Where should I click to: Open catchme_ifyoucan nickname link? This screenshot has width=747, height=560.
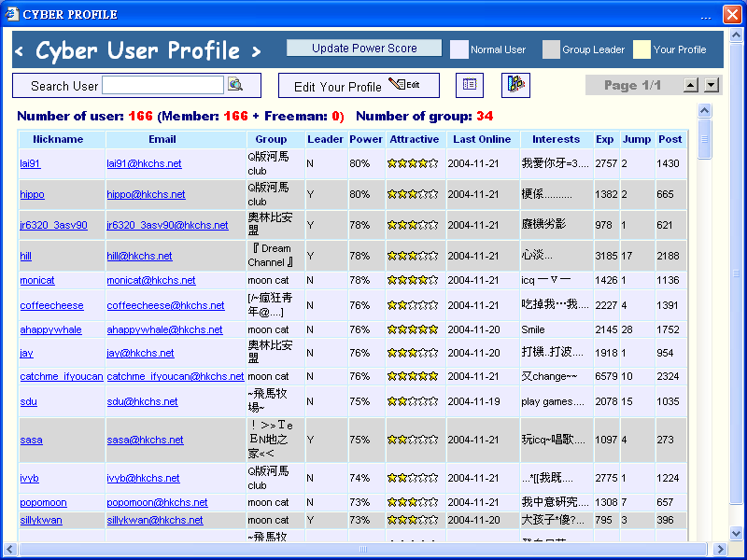pos(62,376)
